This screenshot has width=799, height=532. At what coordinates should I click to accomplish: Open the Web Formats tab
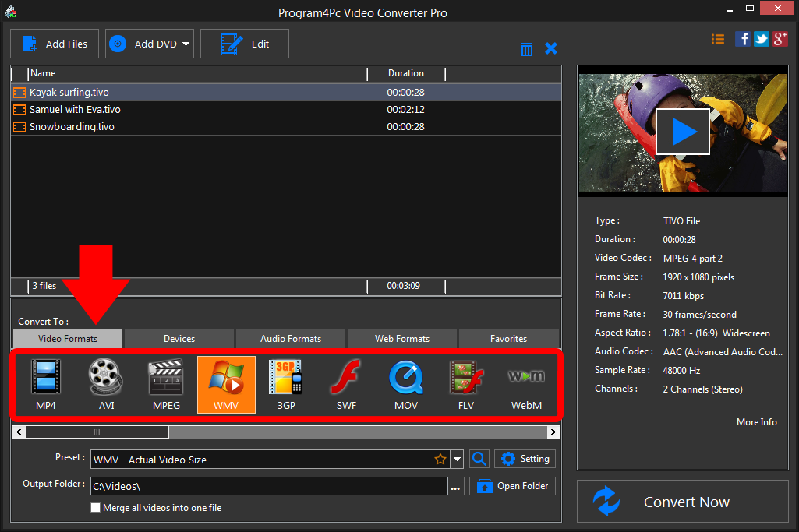tap(402, 339)
